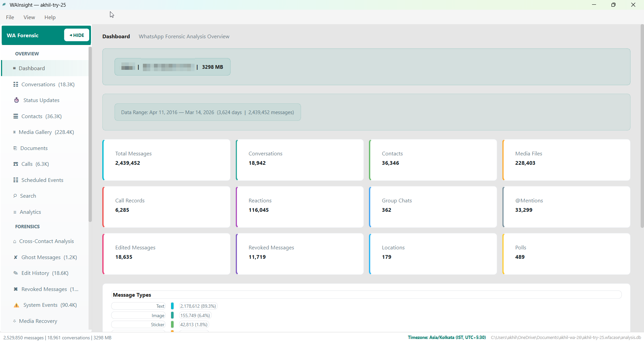Click the Media Gallery icon

click(14, 132)
